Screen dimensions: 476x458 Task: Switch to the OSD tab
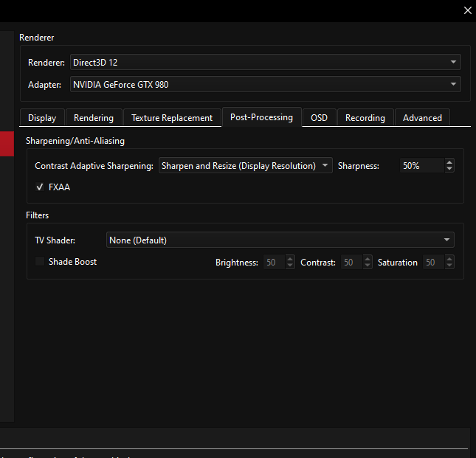(319, 118)
